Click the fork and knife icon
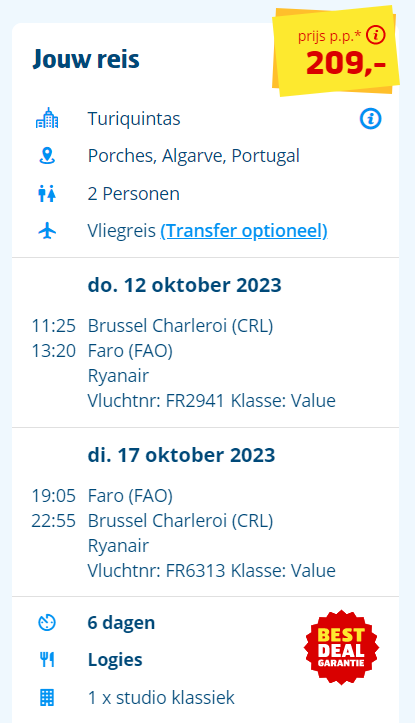This screenshot has height=723, width=415. tap(47, 660)
